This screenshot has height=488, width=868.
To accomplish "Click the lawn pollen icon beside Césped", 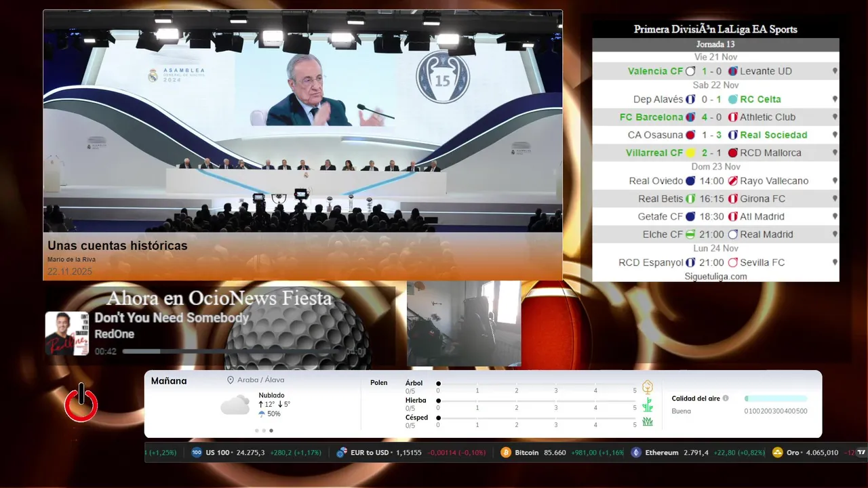I will (x=648, y=422).
